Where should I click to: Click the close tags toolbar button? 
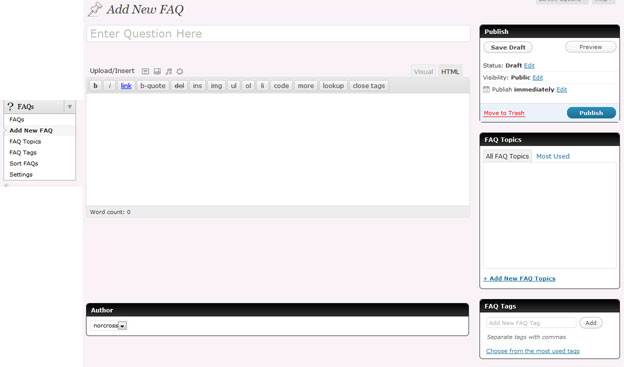(369, 86)
